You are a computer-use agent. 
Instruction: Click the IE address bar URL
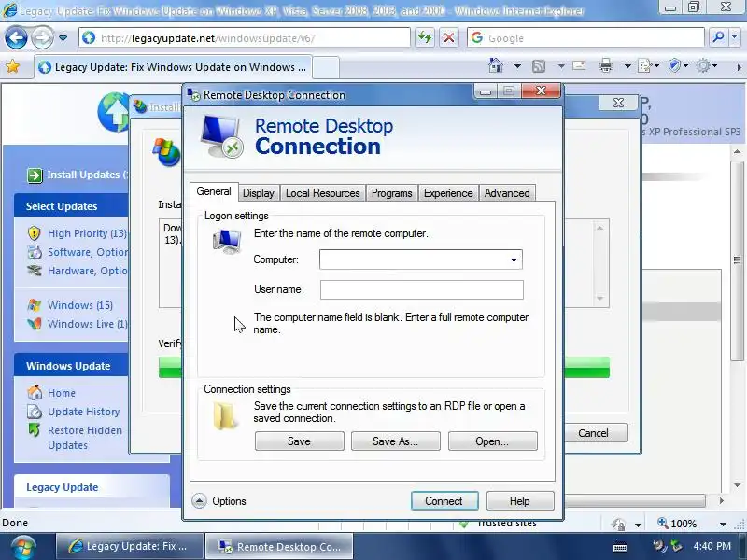pos(207,38)
